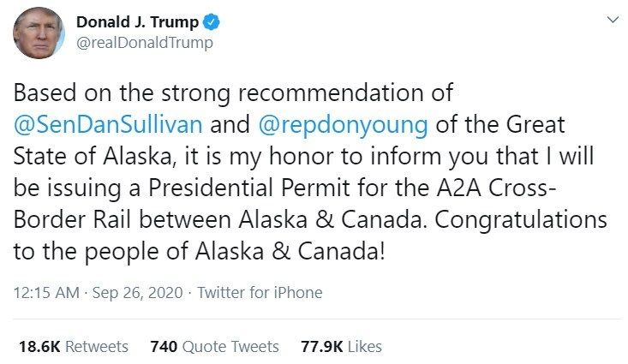Open the Sep 26, 2020 date link
This screenshot has height=364, width=628.
(x=137, y=293)
